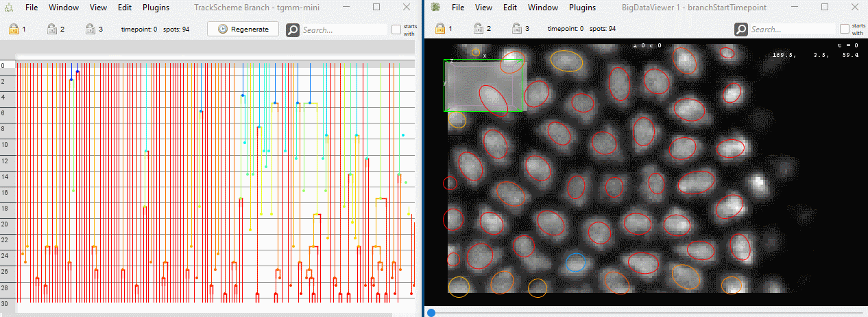Open the Edit menu in BigDataViewer

pos(510,8)
